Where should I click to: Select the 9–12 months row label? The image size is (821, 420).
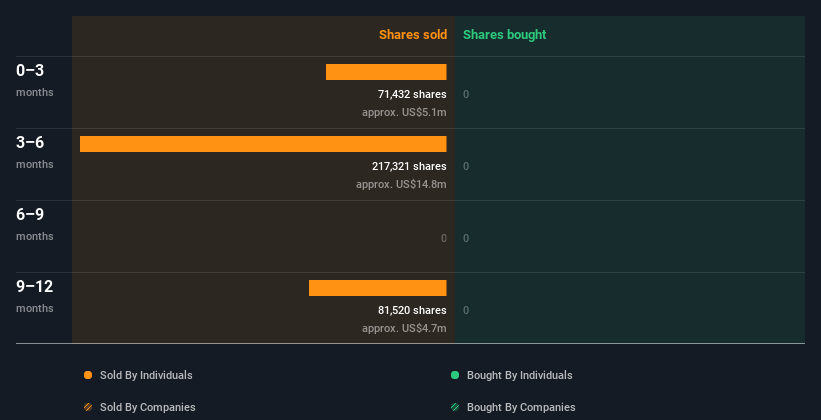pyautogui.click(x=34, y=286)
